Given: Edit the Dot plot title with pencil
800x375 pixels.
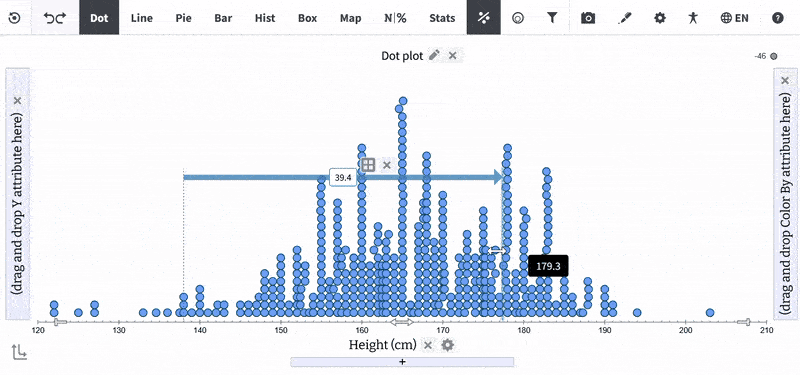Looking at the screenshot, I should (434, 55).
